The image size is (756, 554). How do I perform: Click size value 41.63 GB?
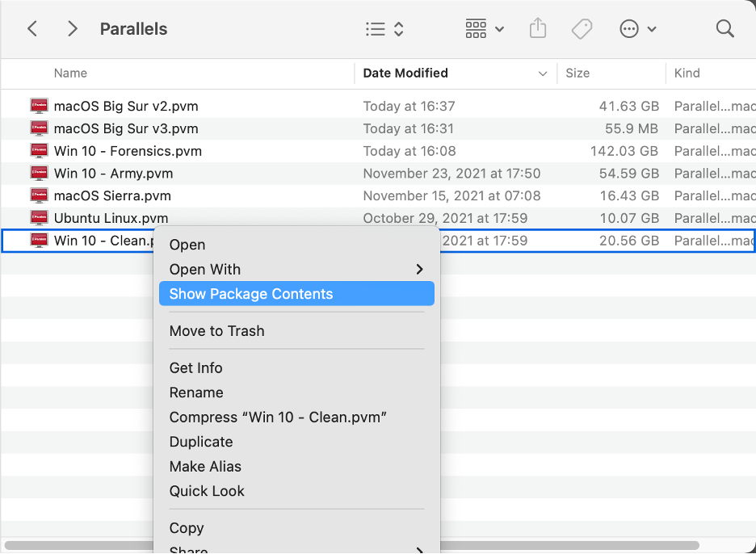click(628, 106)
